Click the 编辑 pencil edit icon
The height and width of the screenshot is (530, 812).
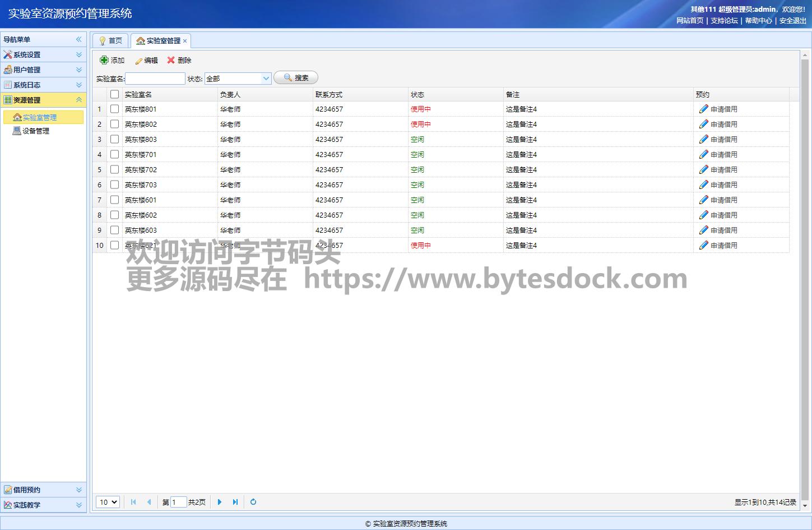139,61
